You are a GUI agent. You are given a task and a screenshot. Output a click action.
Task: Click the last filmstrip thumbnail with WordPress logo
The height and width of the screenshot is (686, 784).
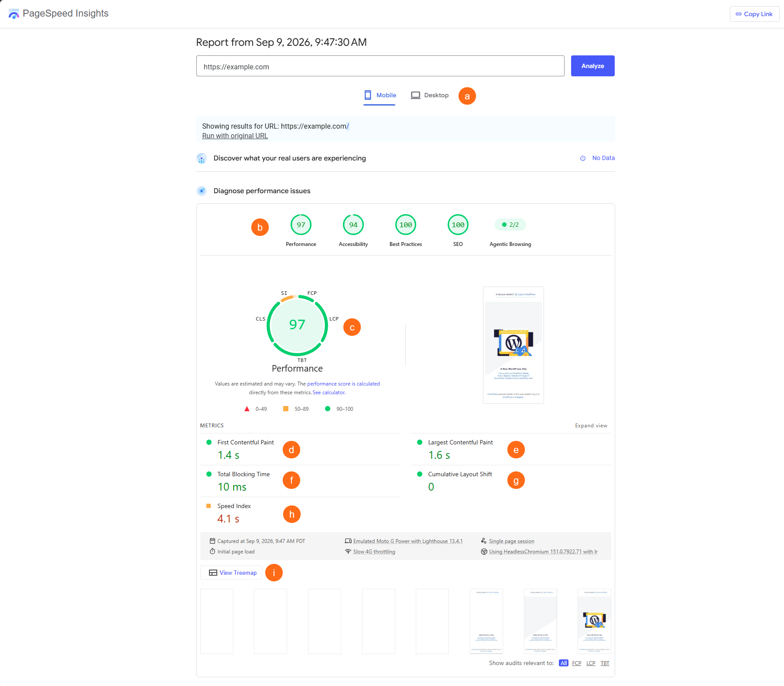click(594, 621)
